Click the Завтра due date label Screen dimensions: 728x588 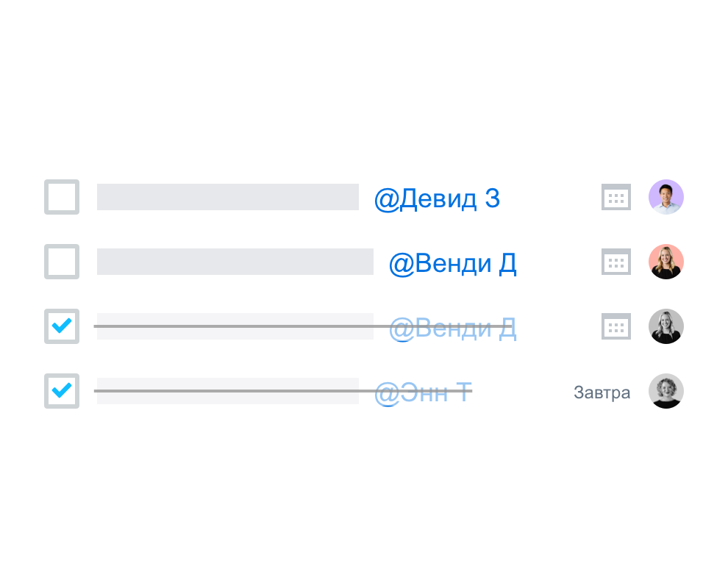602,392
